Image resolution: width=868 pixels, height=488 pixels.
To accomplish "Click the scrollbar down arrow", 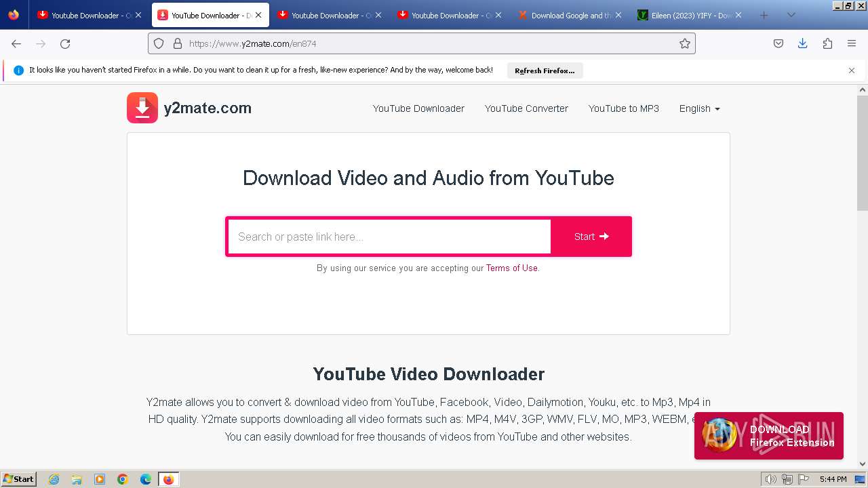I will pos(863,464).
